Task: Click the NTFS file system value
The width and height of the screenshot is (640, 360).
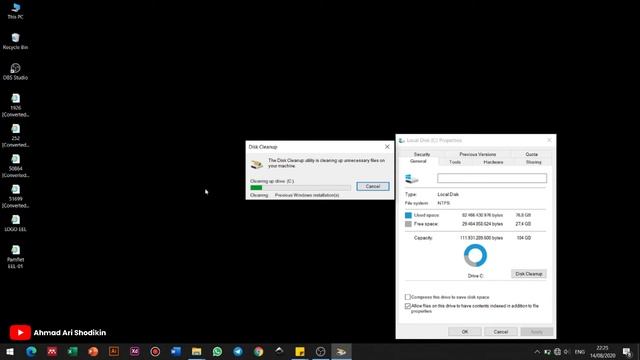Action: [444, 203]
